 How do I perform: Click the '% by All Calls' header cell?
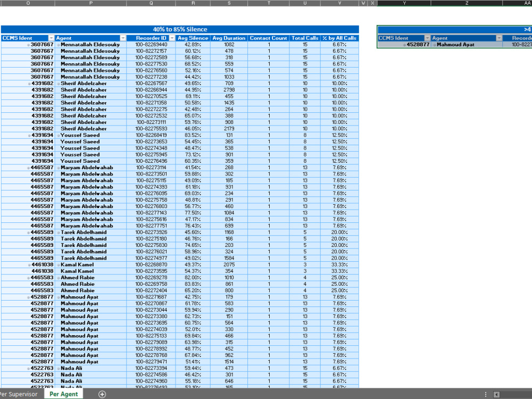[x=339, y=38]
